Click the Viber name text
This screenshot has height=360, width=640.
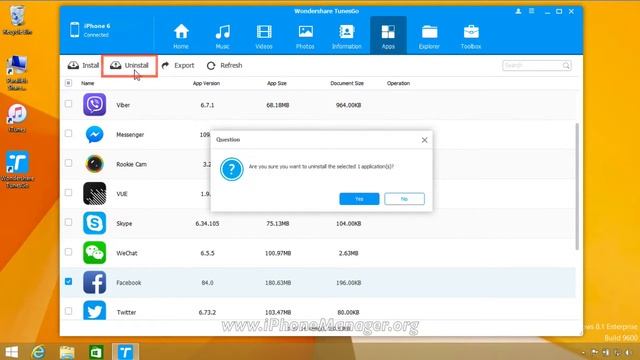123,105
